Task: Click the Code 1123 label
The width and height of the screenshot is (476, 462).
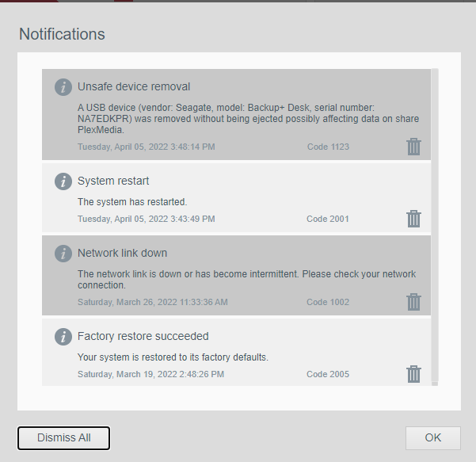Action: pyautogui.click(x=328, y=147)
